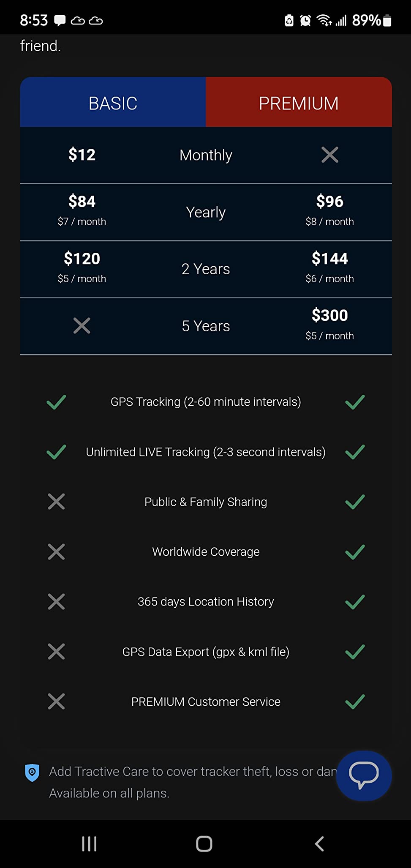
Task: Tap the Android back navigation arrow
Action: tap(319, 843)
